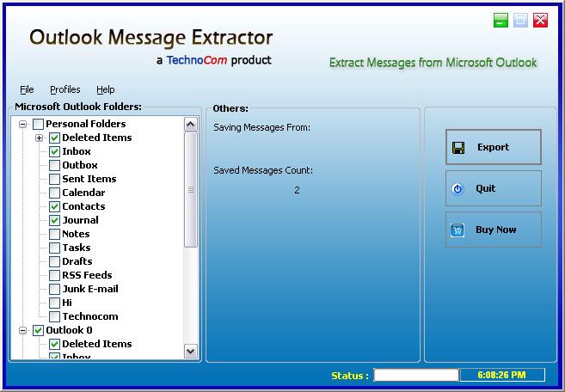Image resolution: width=565 pixels, height=392 pixels.
Task: Click the Buy Now button
Action: click(x=494, y=230)
